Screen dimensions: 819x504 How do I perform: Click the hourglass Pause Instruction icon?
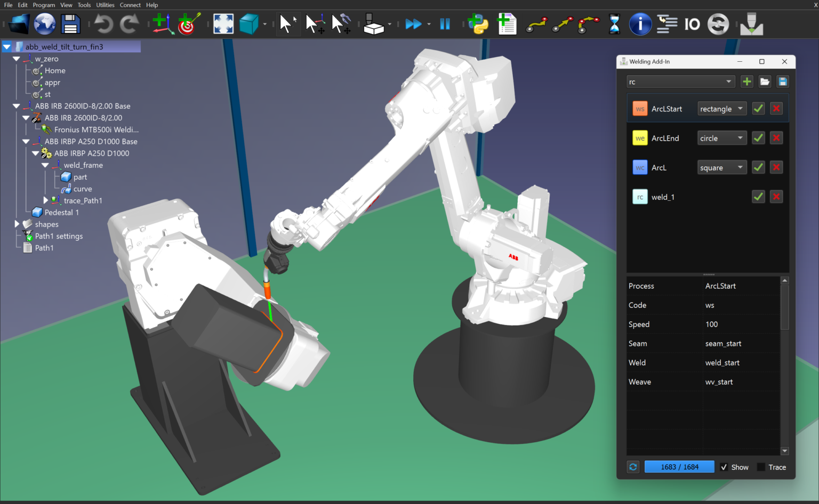click(614, 23)
